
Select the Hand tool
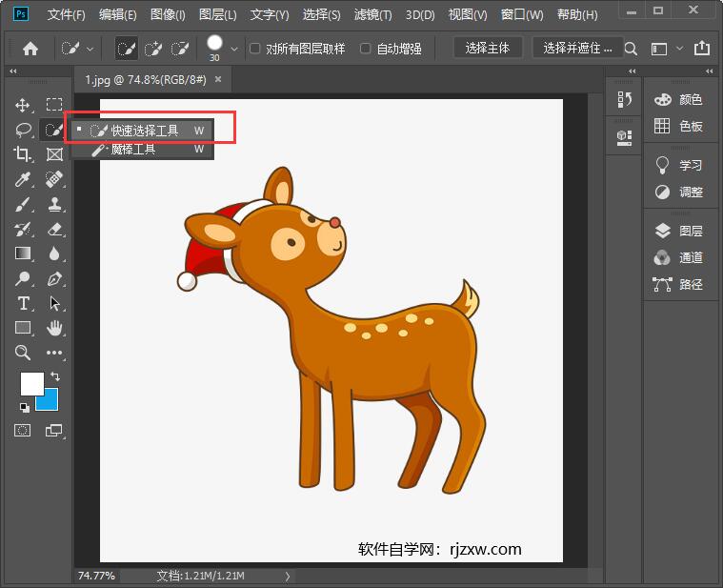[x=54, y=328]
